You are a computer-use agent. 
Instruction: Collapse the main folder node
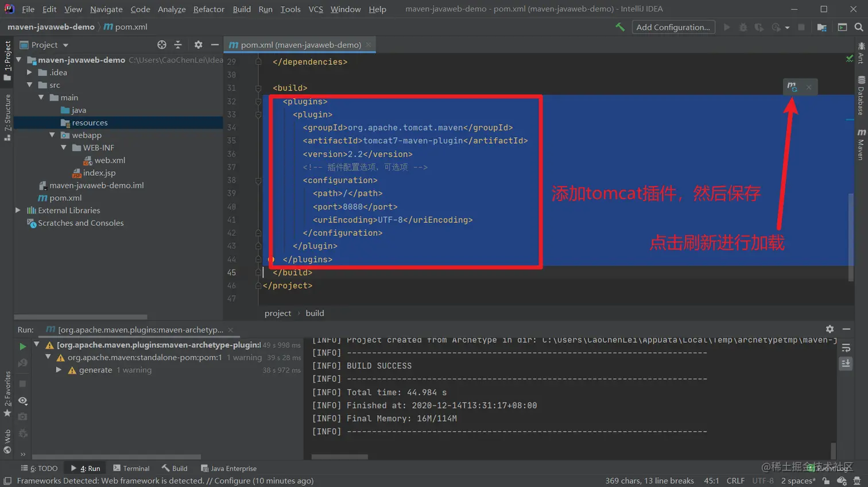tap(41, 98)
